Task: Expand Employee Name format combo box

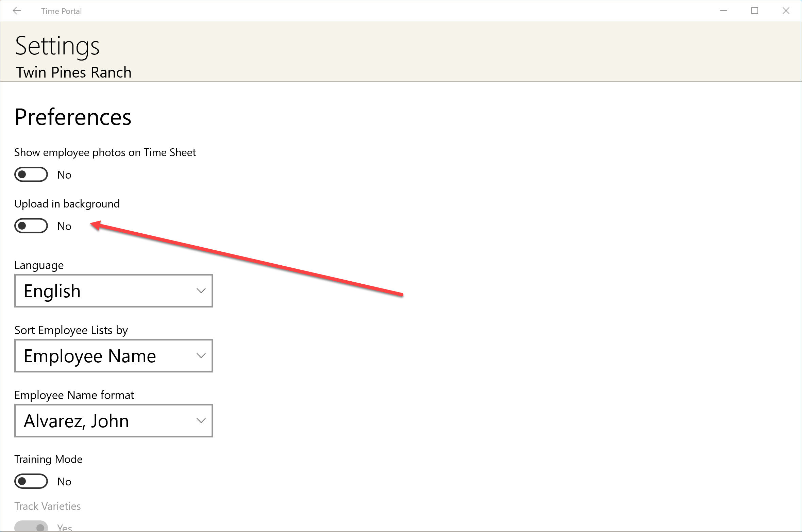Action: click(x=114, y=421)
